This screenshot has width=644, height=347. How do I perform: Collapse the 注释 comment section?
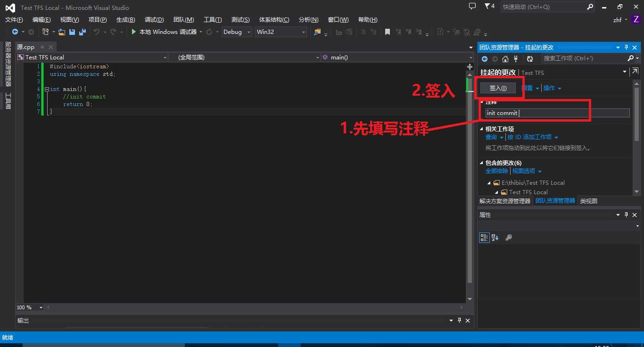(482, 102)
